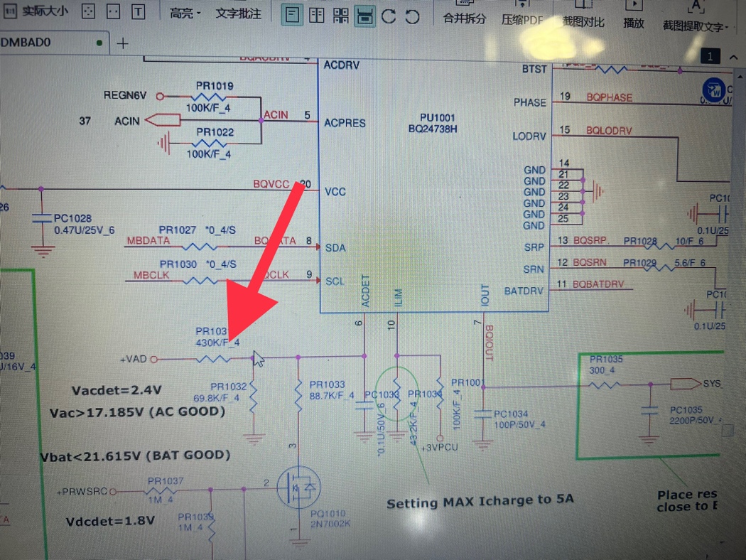746x560 pixels.
Task: Select the 文字批注 text annotation tool
Action: [x=239, y=14]
